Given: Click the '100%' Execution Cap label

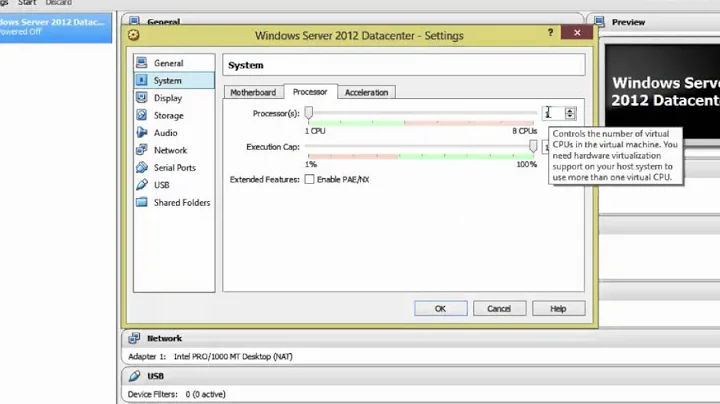Looking at the screenshot, I should click(527, 164).
